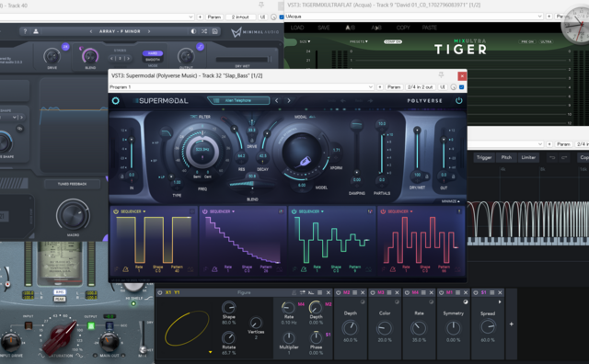Go to previous Supermodal preset arrow
The height and width of the screenshot is (364, 589).
click(x=277, y=100)
